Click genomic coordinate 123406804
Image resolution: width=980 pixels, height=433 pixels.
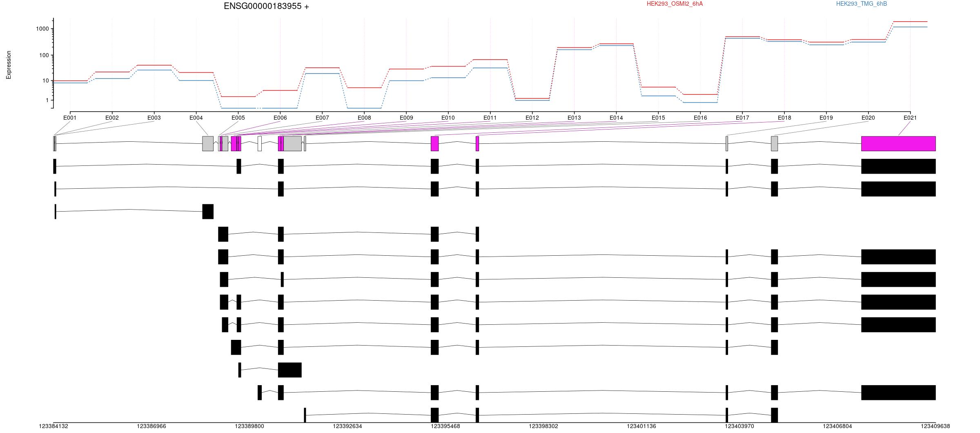point(837,426)
